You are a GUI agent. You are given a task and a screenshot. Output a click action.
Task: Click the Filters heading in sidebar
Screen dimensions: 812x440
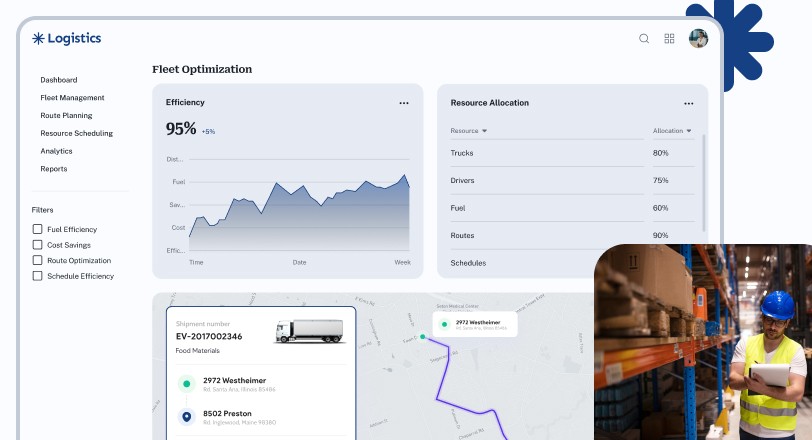tap(42, 210)
